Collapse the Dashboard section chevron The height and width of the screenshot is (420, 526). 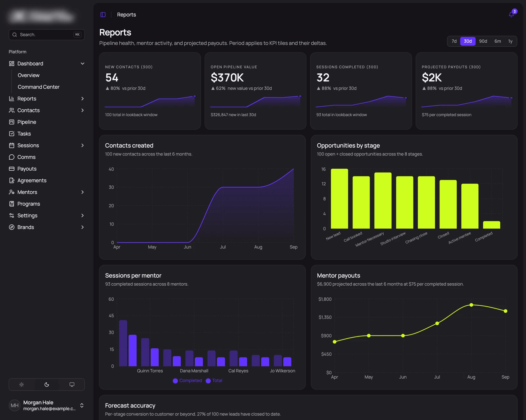83,63
